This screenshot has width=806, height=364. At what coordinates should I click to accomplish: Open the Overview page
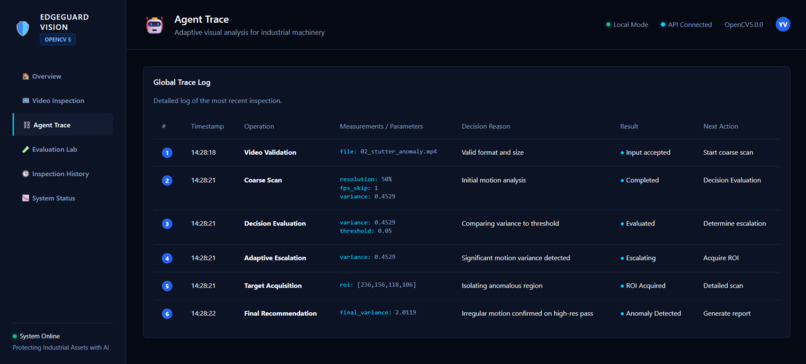pyautogui.click(x=63, y=76)
